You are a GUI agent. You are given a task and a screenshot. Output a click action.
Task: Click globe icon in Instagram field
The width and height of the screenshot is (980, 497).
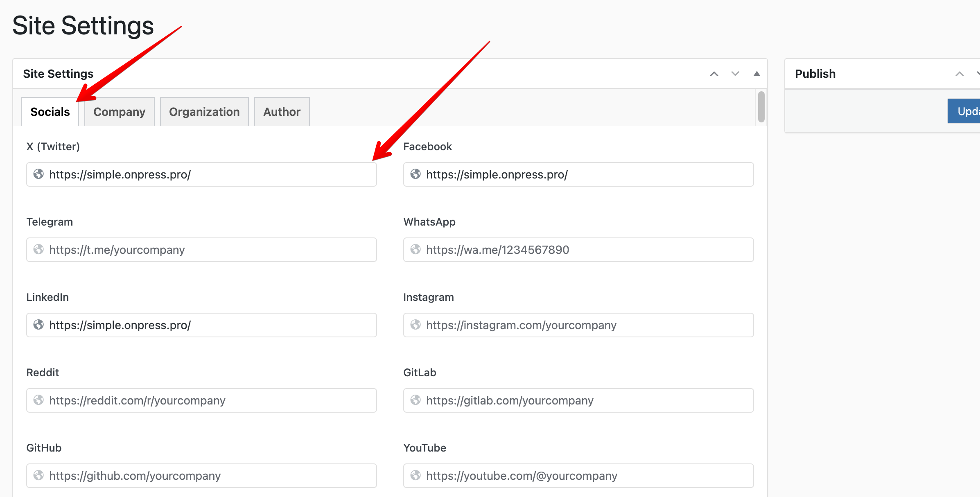(415, 325)
